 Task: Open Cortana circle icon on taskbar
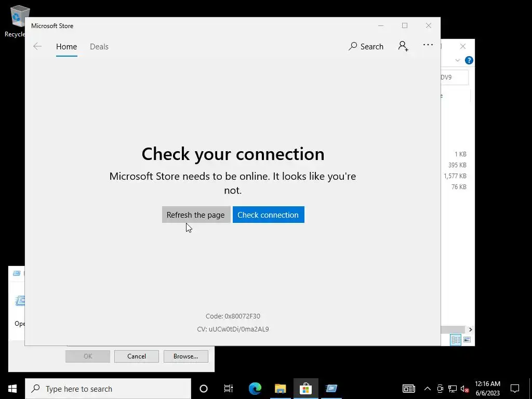point(204,389)
